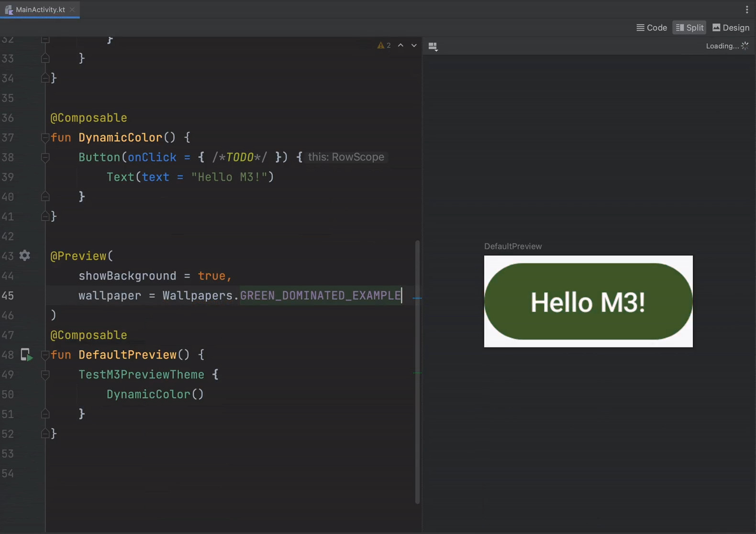The width and height of the screenshot is (756, 534).
Task: Collapse the TestM3PreviewTheme block at line 49
Action: click(x=45, y=375)
